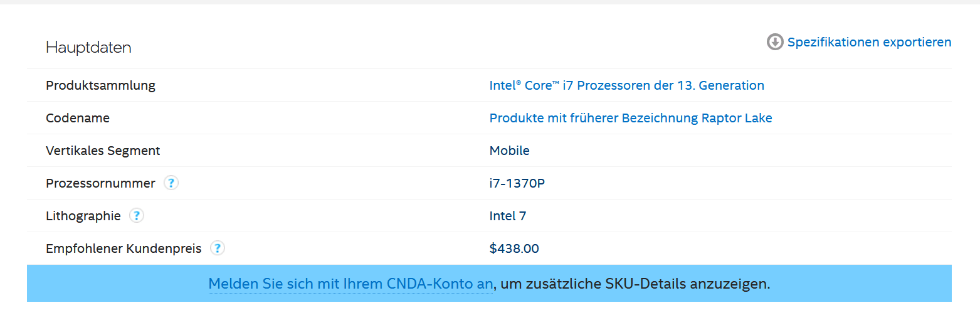
Task: Open the Prozessornummer help question mark
Action: point(171,183)
